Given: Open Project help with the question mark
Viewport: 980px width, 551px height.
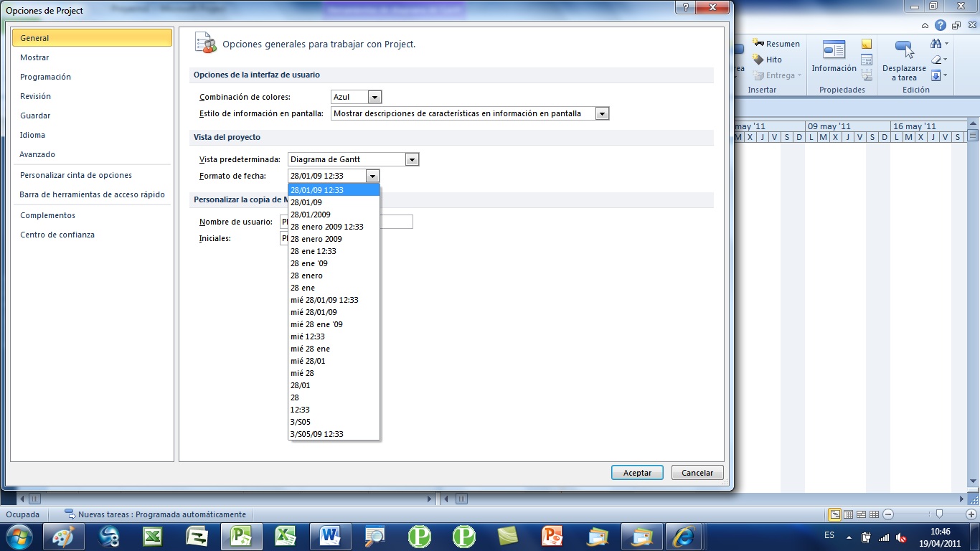Looking at the screenshot, I should (x=941, y=25).
